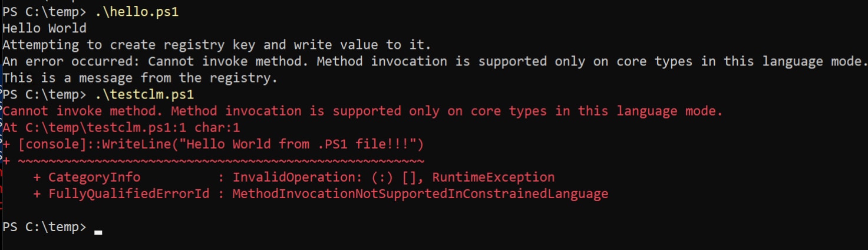
Task: Click the bottom "PS C:\temp>" prompt
Action: pos(44,227)
